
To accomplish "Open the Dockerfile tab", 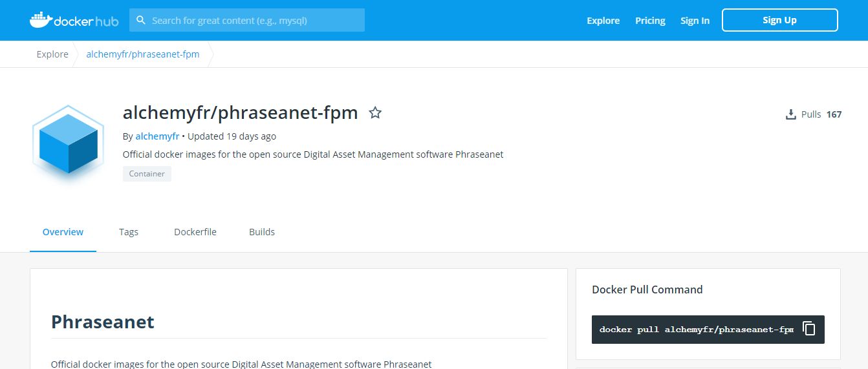I will (x=195, y=232).
